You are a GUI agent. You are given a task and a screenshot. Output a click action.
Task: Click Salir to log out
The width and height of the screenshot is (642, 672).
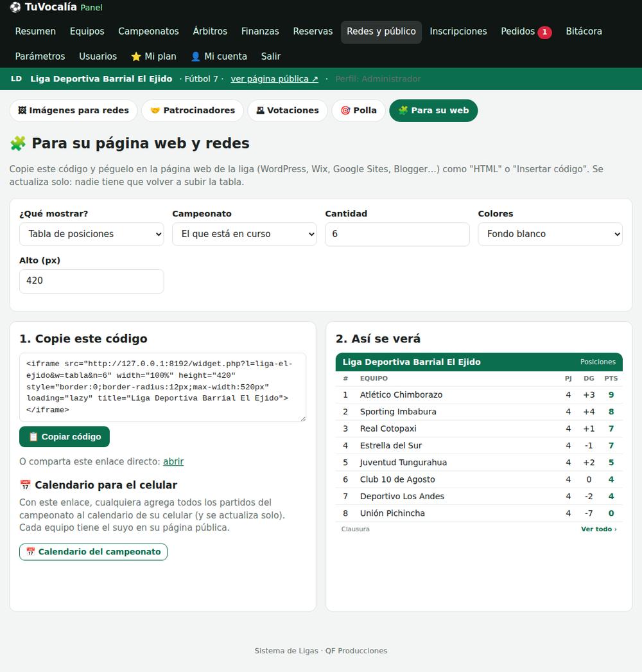271,57
